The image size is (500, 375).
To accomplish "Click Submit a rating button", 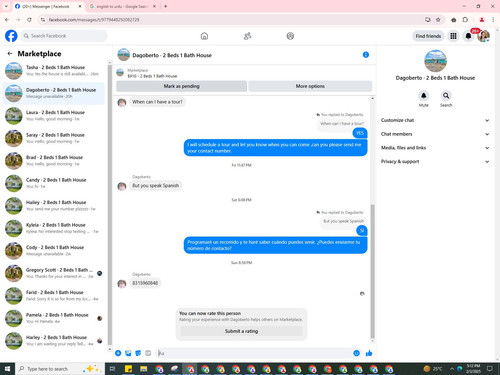I will tap(241, 331).
